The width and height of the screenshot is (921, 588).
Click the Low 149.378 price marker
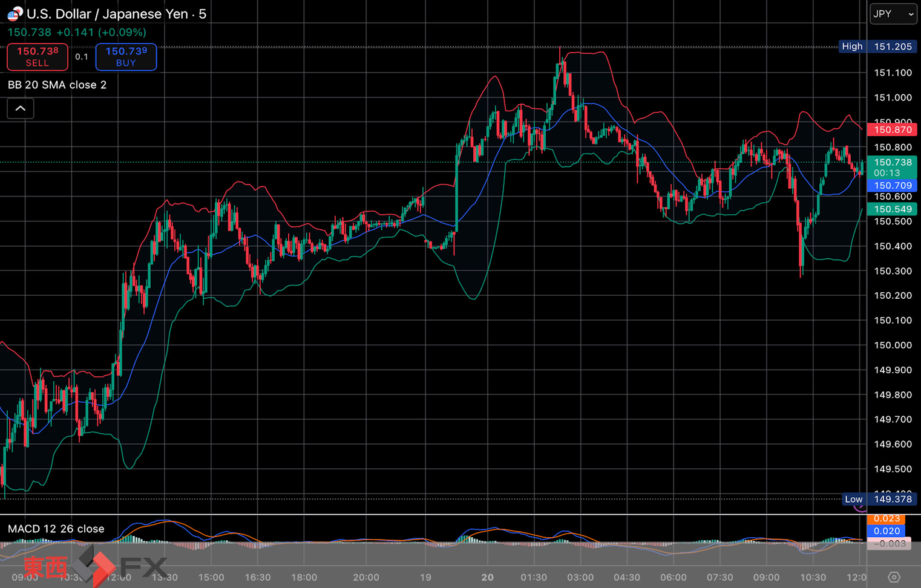pyautogui.click(x=878, y=499)
